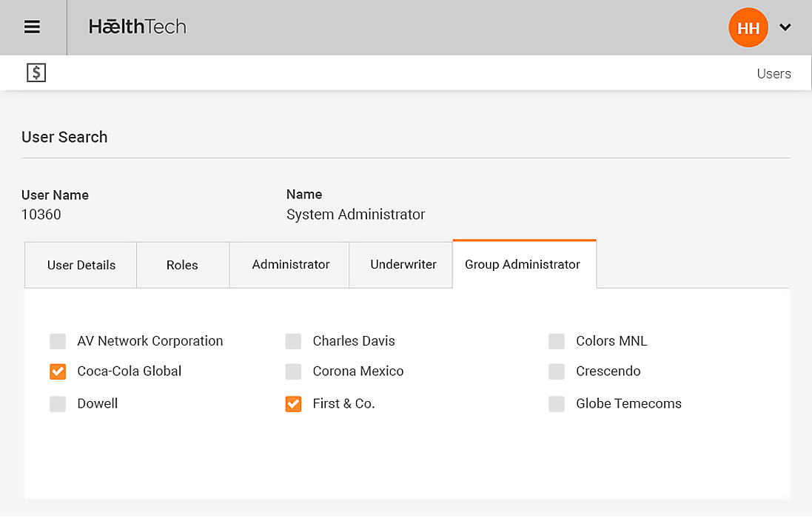
Task: Check the Colors MNL checkbox
Action: pyautogui.click(x=557, y=341)
